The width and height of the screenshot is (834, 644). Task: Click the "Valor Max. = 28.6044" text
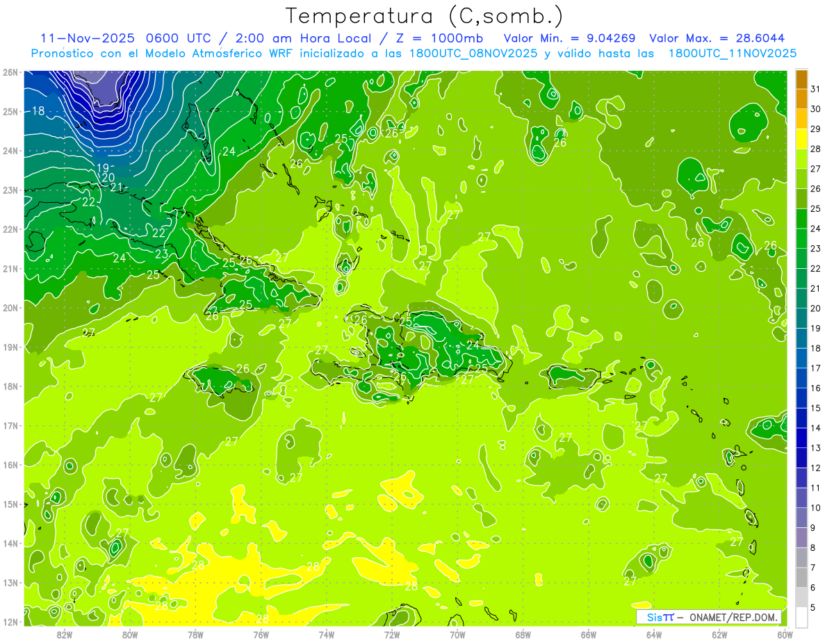pyautogui.click(x=717, y=38)
